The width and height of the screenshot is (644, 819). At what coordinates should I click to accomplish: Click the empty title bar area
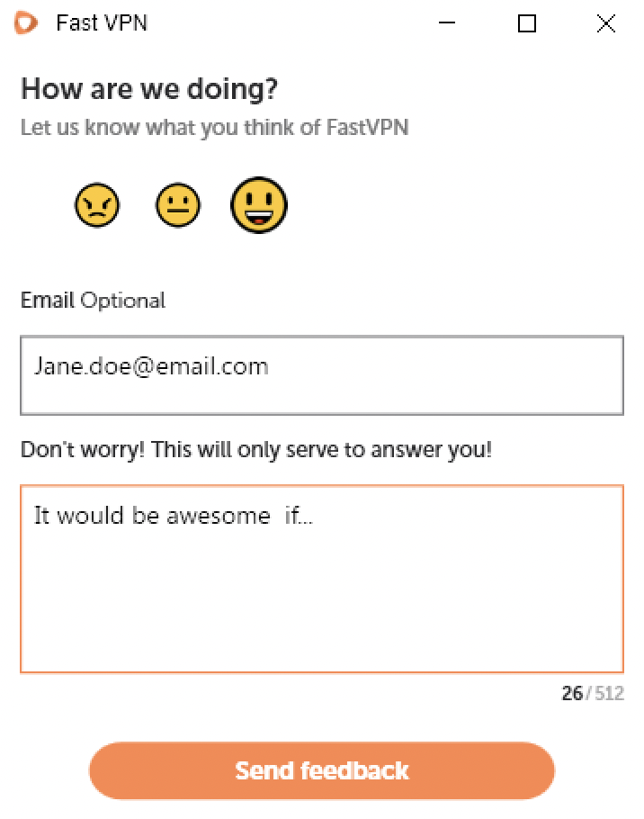pos(292,23)
